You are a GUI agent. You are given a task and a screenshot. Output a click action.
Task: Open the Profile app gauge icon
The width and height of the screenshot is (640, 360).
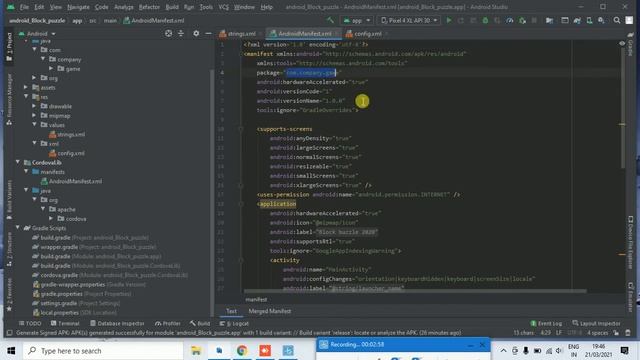point(509,20)
